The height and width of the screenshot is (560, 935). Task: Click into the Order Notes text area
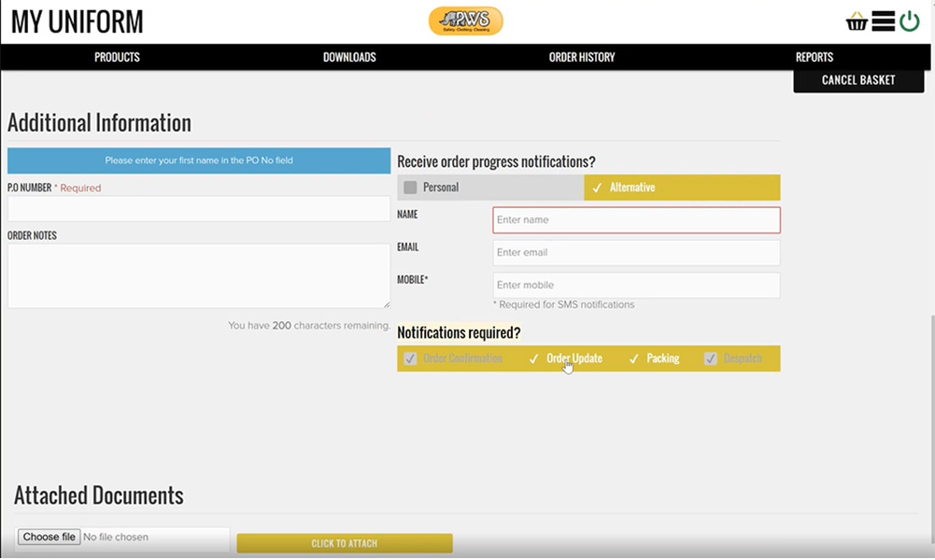tap(198, 275)
